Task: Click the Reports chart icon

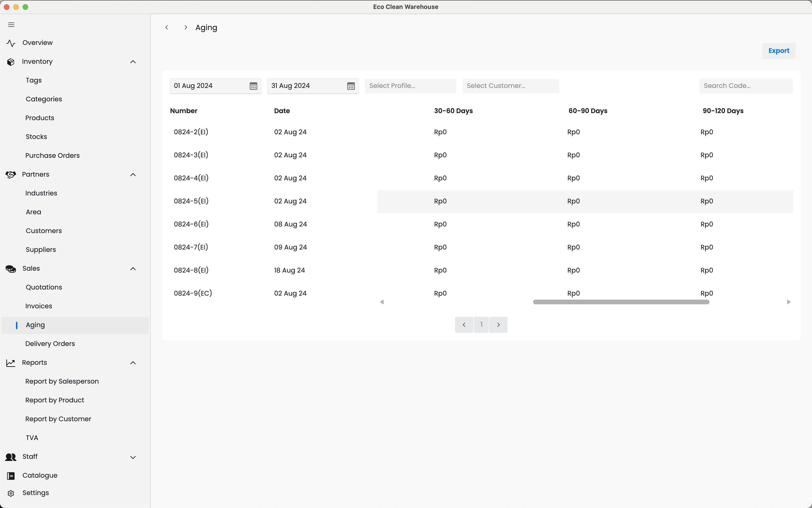Action: [x=11, y=363]
